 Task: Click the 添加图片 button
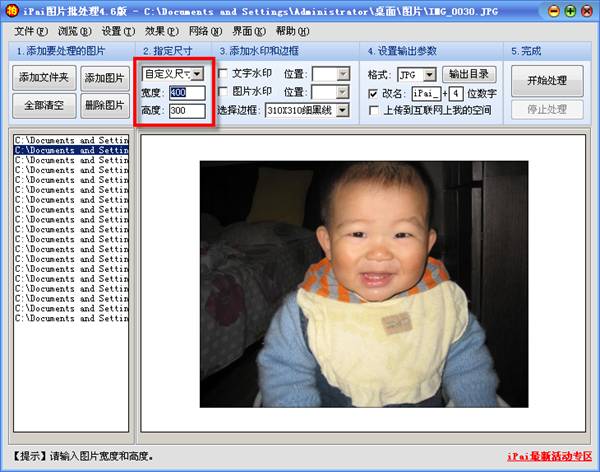(105, 78)
